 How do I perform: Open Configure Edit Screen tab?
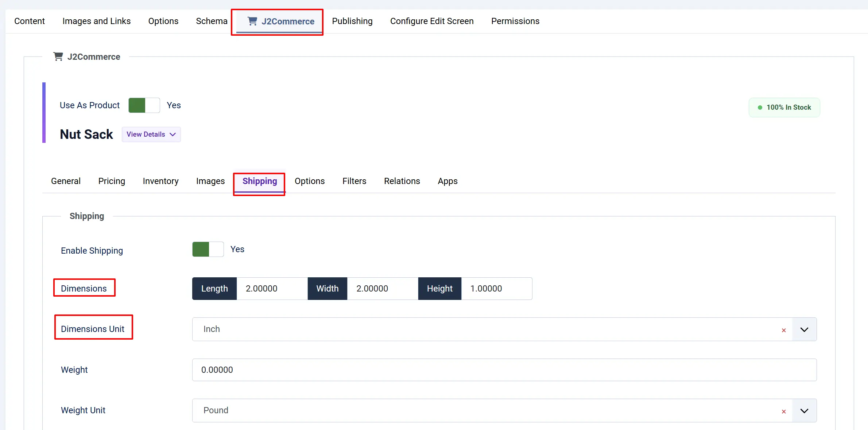(x=432, y=21)
